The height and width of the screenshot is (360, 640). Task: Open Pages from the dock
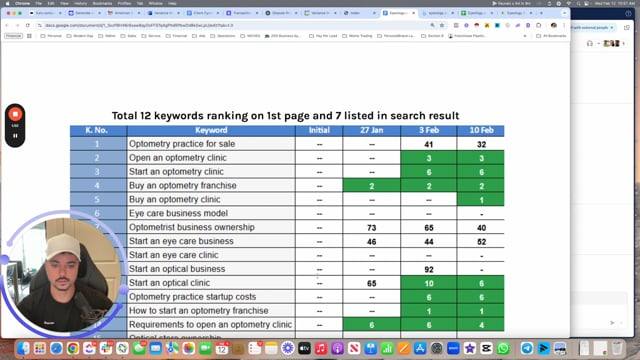point(404,348)
